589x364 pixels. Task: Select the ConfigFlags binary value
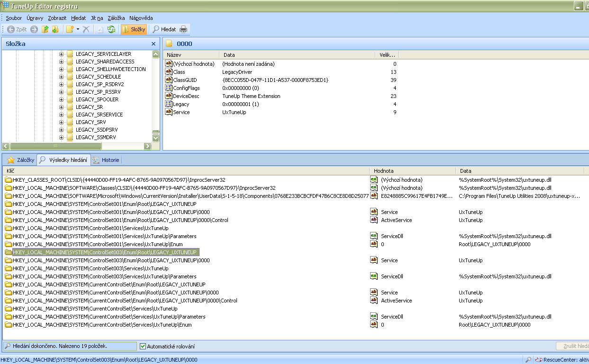186,88
